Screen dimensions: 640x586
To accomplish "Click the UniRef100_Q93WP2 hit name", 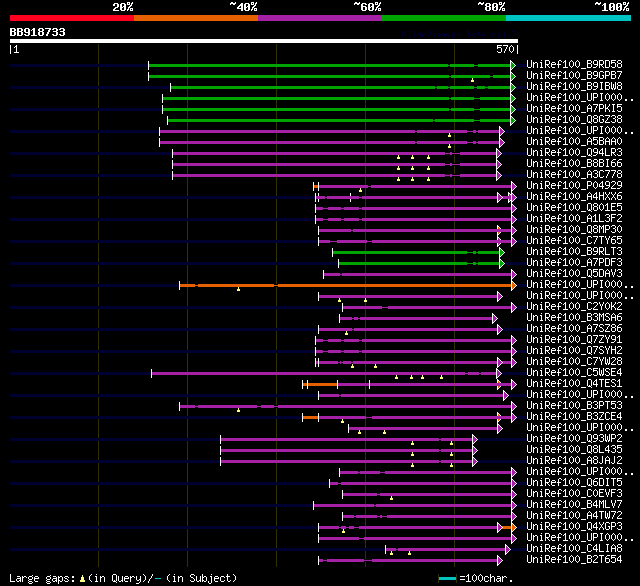I will pyautogui.click(x=574, y=439).
